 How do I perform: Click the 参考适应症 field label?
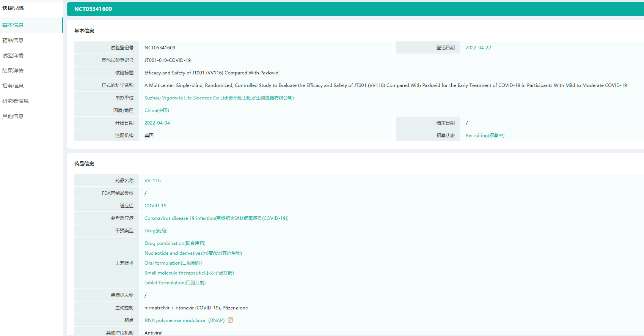coord(122,218)
